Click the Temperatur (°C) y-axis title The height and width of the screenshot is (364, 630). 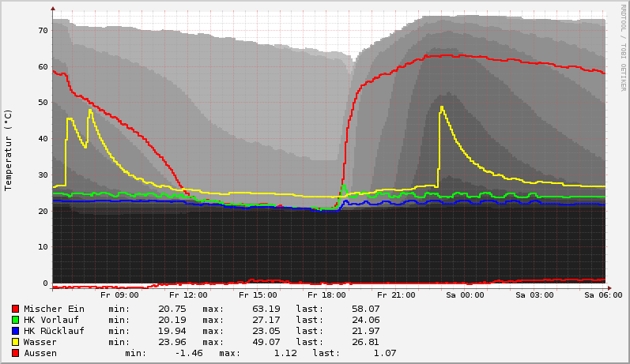click(9, 149)
